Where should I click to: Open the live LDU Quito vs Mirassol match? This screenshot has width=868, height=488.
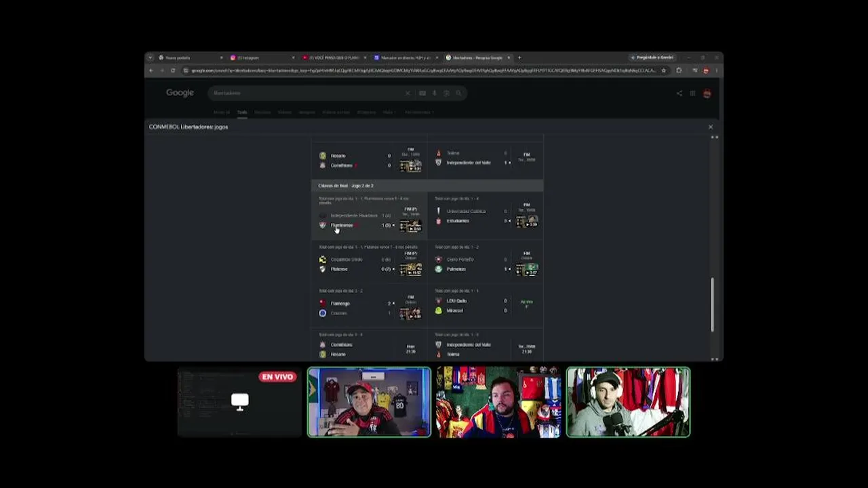pos(486,306)
